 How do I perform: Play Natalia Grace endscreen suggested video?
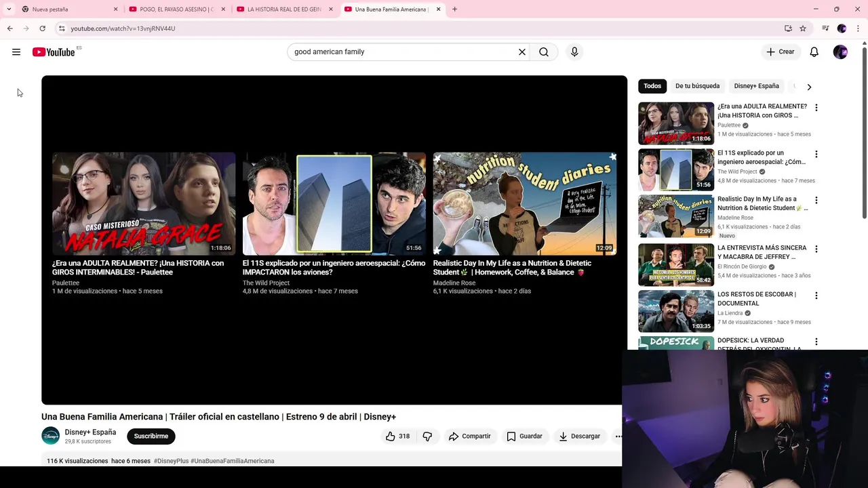pos(144,203)
